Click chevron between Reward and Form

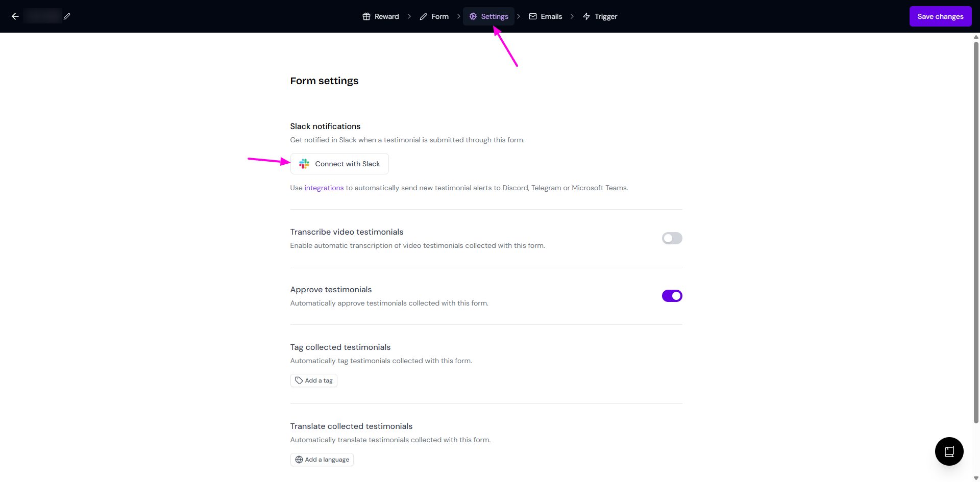click(x=409, y=16)
